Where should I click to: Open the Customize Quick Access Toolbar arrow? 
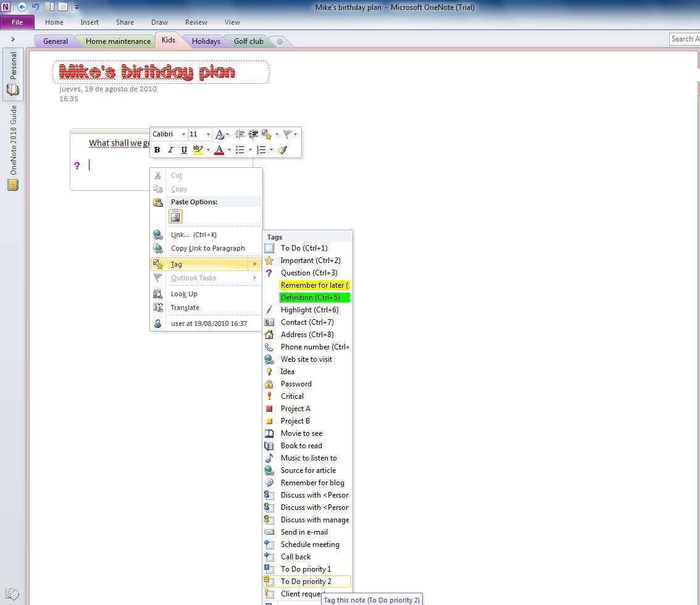tap(77, 7)
